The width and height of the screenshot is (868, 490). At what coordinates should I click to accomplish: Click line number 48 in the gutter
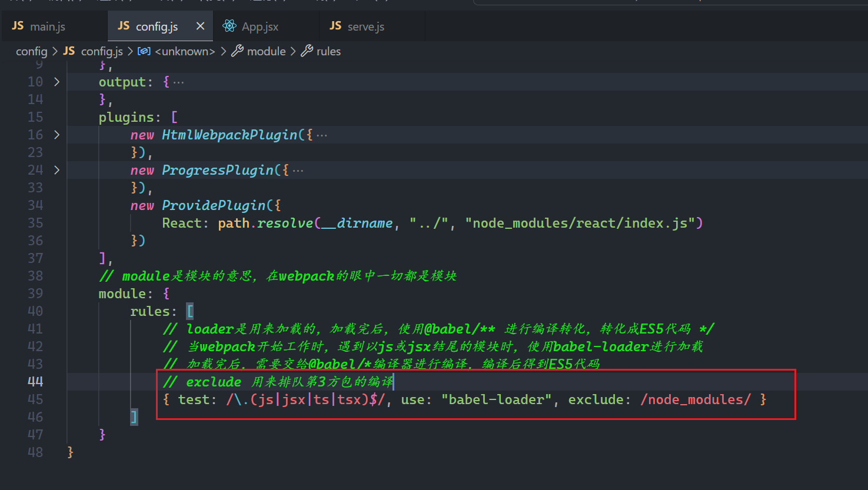pos(35,452)
